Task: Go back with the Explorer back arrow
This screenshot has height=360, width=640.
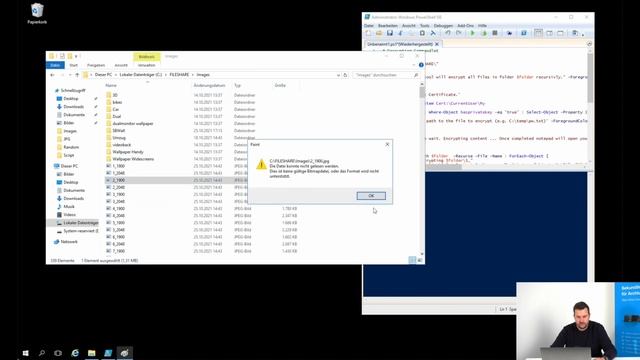Action: point(52,75)
